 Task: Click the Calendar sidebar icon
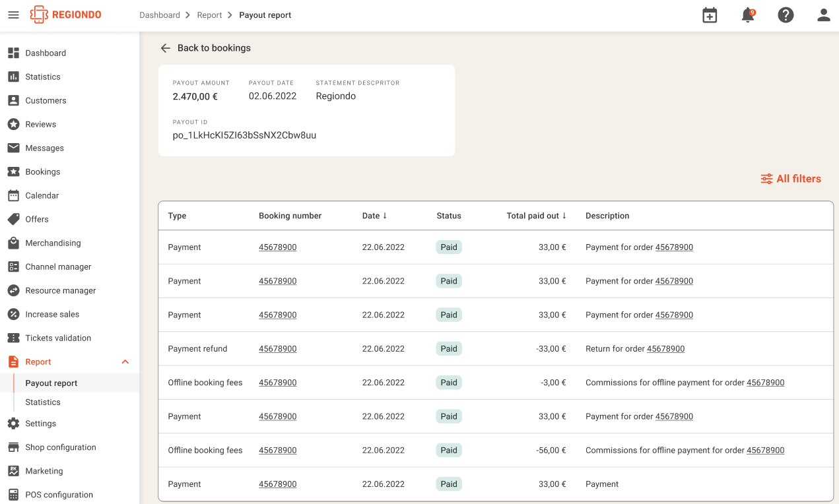click(13, 195)
